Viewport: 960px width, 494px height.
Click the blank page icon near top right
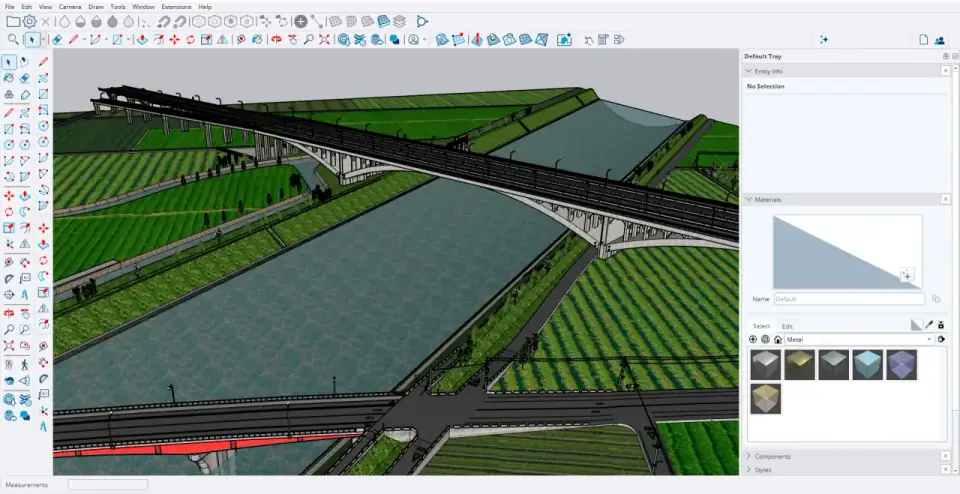[923, 40]
